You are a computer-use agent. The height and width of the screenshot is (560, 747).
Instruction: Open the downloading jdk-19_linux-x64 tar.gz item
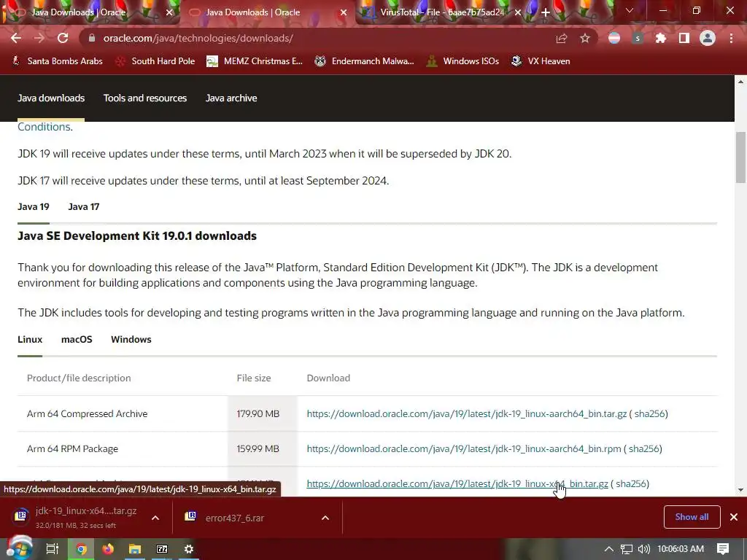coord(76,517)
